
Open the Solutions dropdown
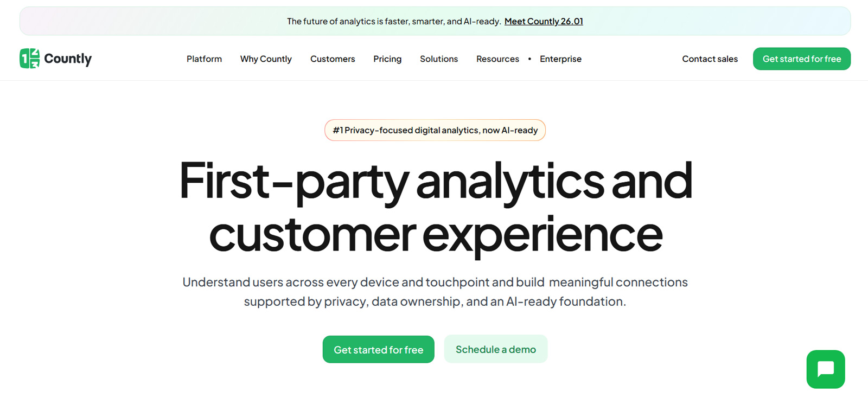(x=438, y=59)
